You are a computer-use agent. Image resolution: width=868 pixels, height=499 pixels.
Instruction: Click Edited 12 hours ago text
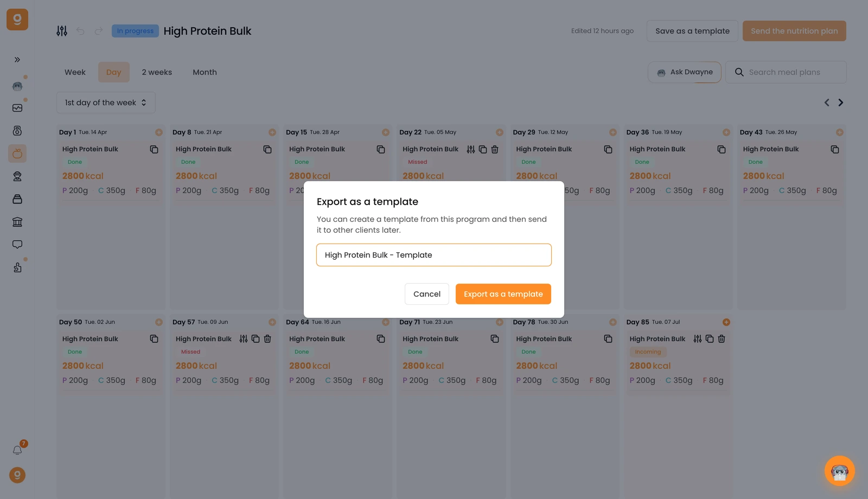(x=602, y=31)
